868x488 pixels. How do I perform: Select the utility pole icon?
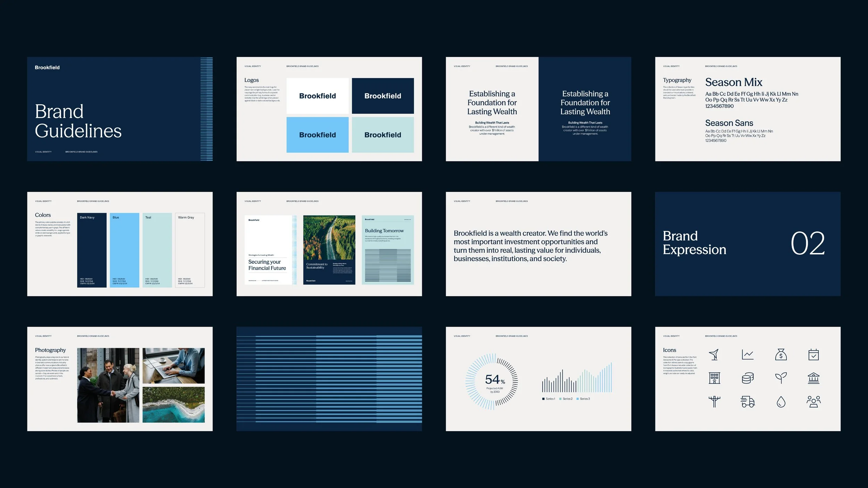click(714, 402)
